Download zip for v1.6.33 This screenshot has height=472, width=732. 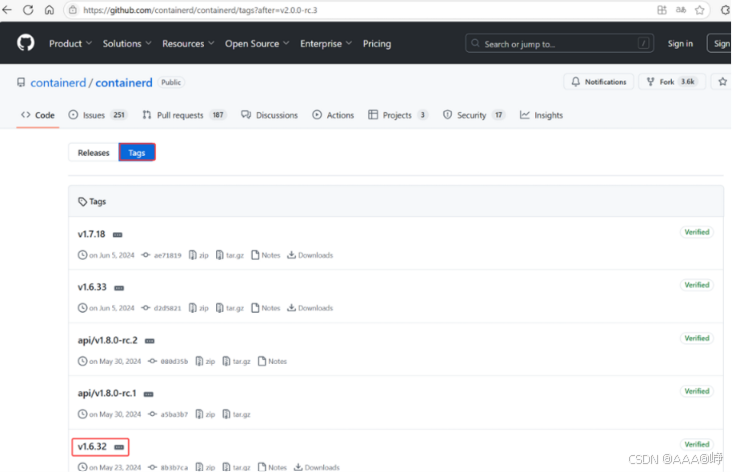(x=198, y=308)
